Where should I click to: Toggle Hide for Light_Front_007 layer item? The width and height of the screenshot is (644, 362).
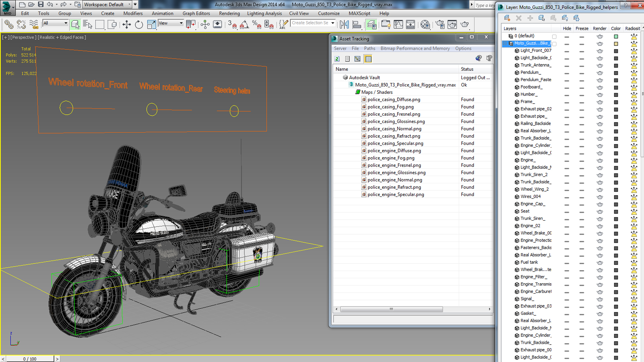567,51
